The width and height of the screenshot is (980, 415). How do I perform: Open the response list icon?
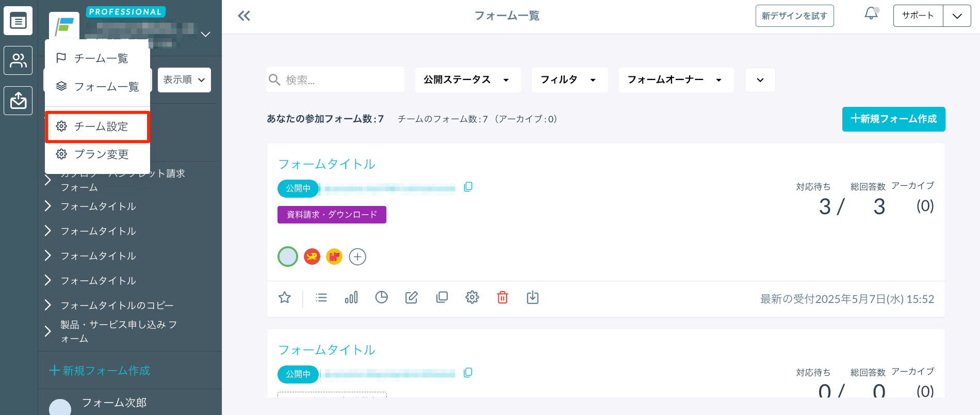click(321, 297)
